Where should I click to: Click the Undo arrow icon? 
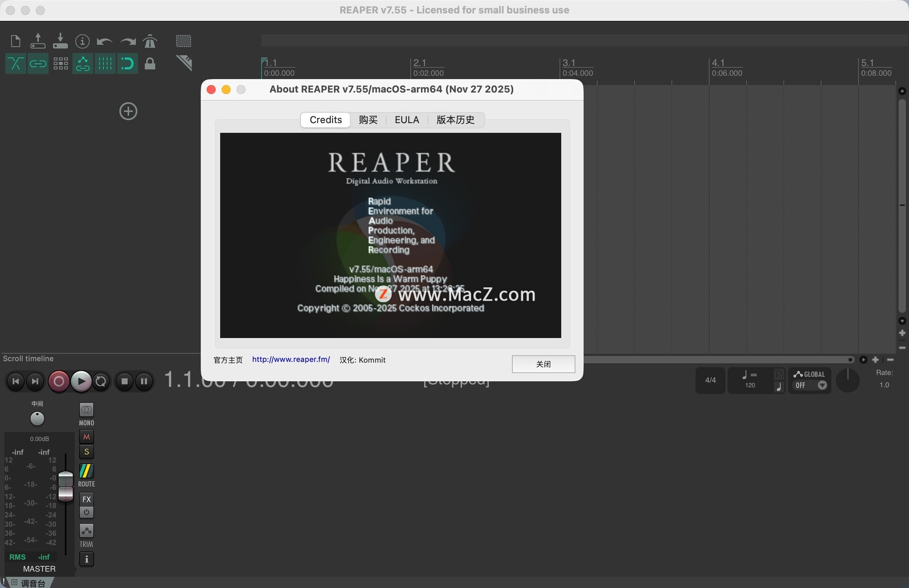pyautogui.click(x=104, y=41)
